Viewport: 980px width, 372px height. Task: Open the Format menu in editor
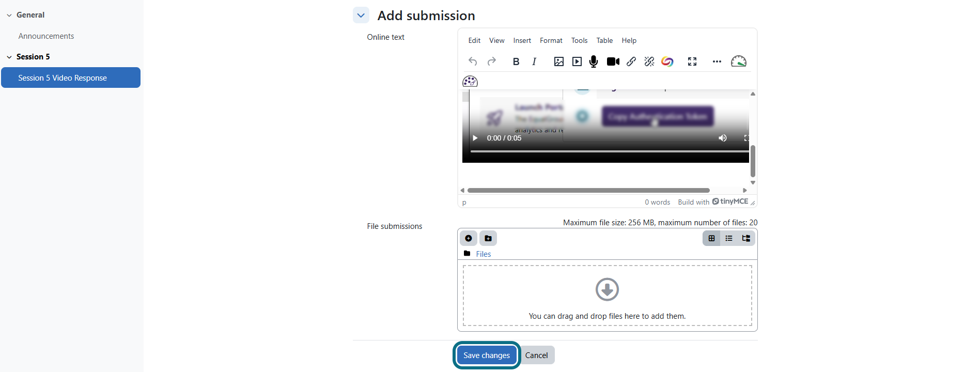(x=551, y=40)
